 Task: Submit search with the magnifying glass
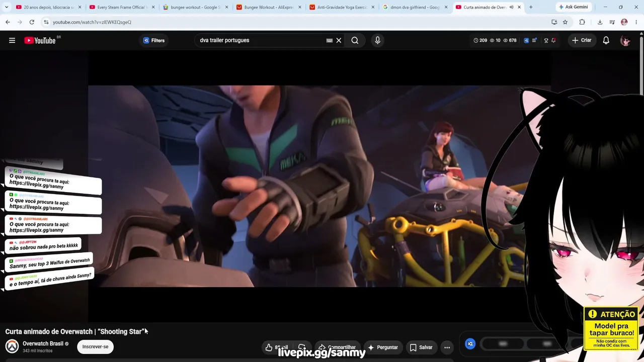(355, 40)
